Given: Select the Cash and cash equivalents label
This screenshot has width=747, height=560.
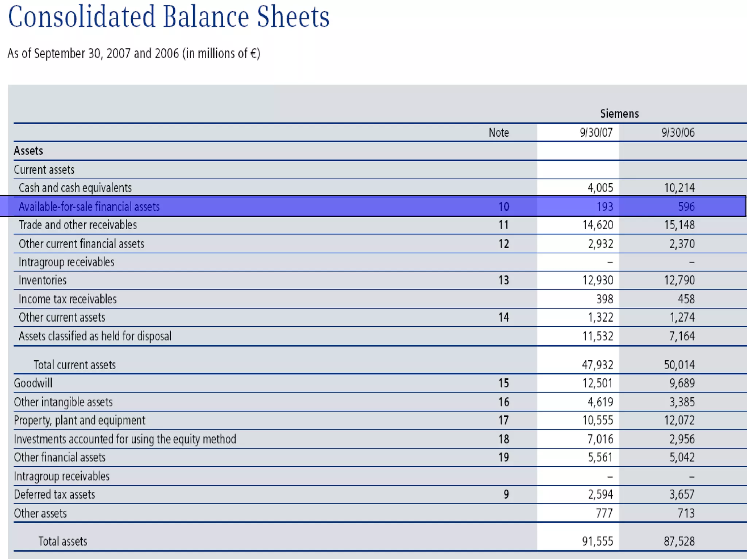Looking at the screenshot, I should pyautogui.click(x=75, y=188).
